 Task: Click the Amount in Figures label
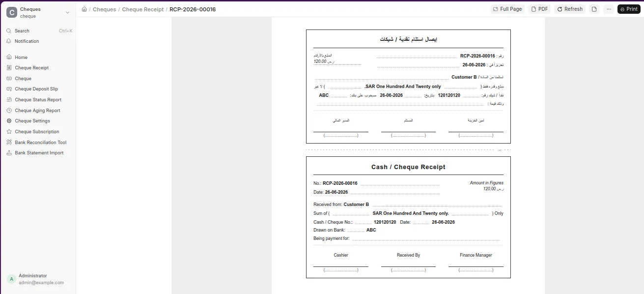click(486, 183)
